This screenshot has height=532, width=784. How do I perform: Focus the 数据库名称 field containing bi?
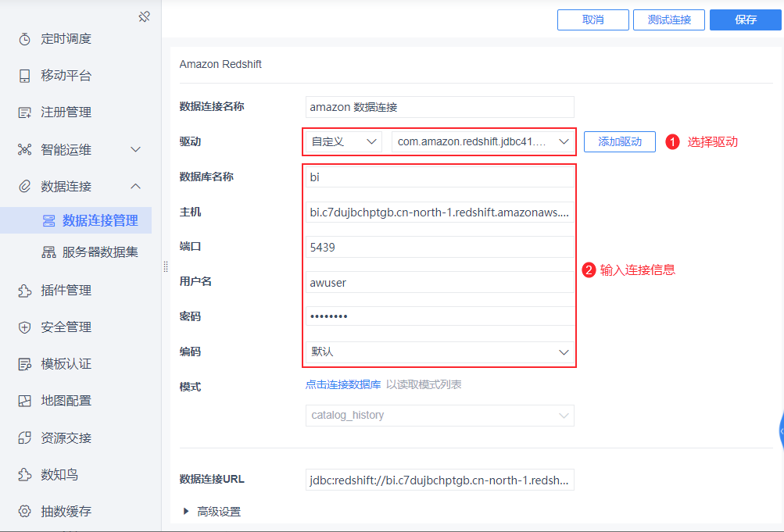[x=440, y=177]
